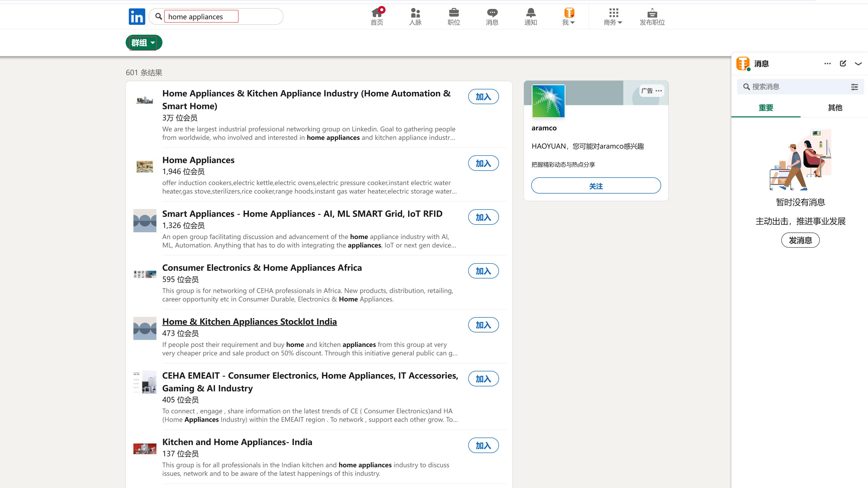This screenshot has width=868, height=488.
Task: Open Consumer Electronics Africa group thumbnail
Action: pos(145,274)
